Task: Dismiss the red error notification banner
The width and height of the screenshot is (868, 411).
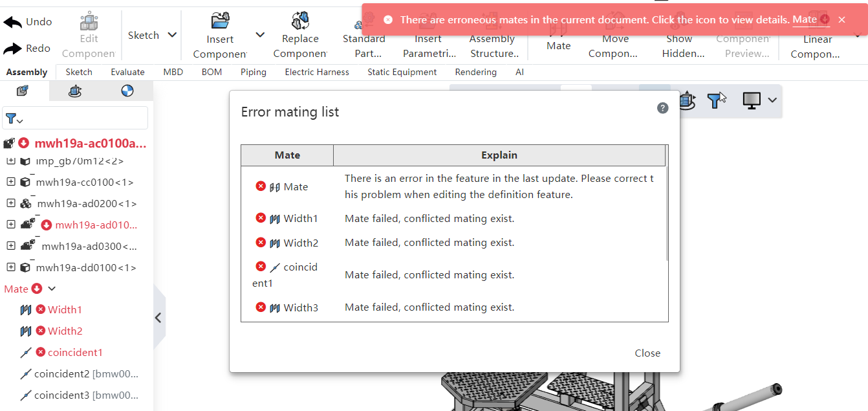Action: pos(841,19)
